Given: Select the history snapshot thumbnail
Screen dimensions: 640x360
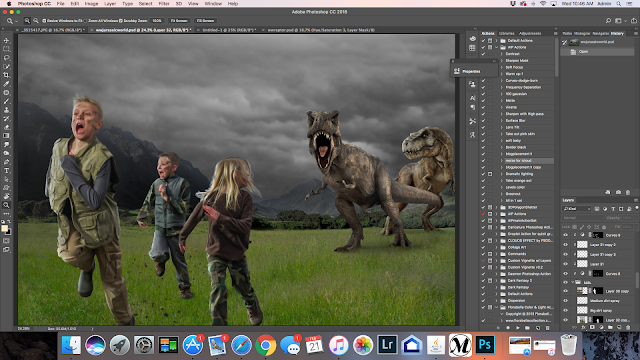Looking at the screenshot, I should (574, 42).
